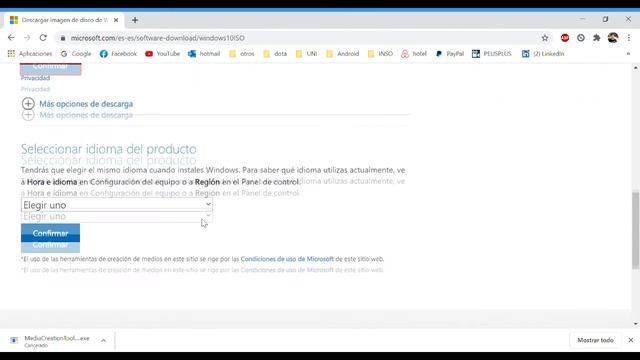640x360 pixels.
Task: Open the Android bookmark folder
Action: (x=342, y=53)
